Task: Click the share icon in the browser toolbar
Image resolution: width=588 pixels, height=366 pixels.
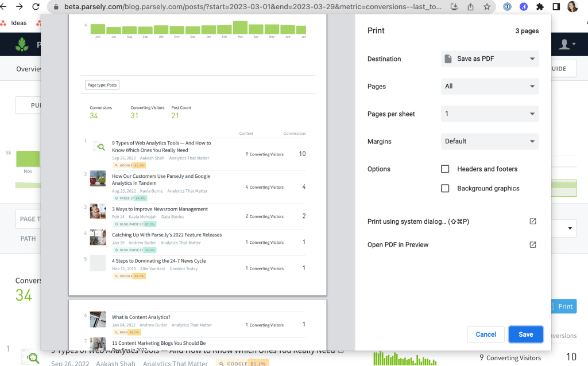Action: (471, 7)
